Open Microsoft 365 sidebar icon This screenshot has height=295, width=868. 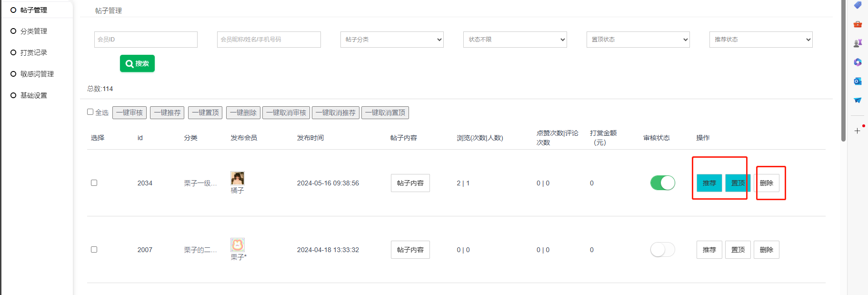[x=858, y=62]
